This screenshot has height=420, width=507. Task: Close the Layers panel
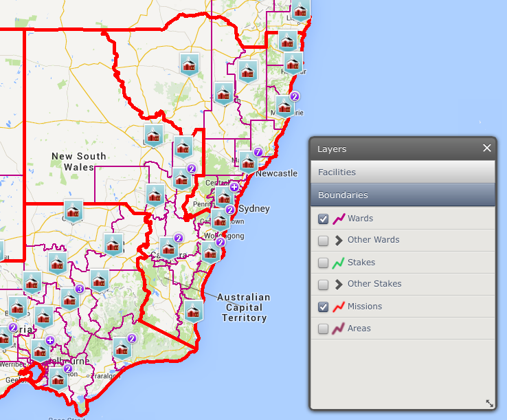point(487,148)
